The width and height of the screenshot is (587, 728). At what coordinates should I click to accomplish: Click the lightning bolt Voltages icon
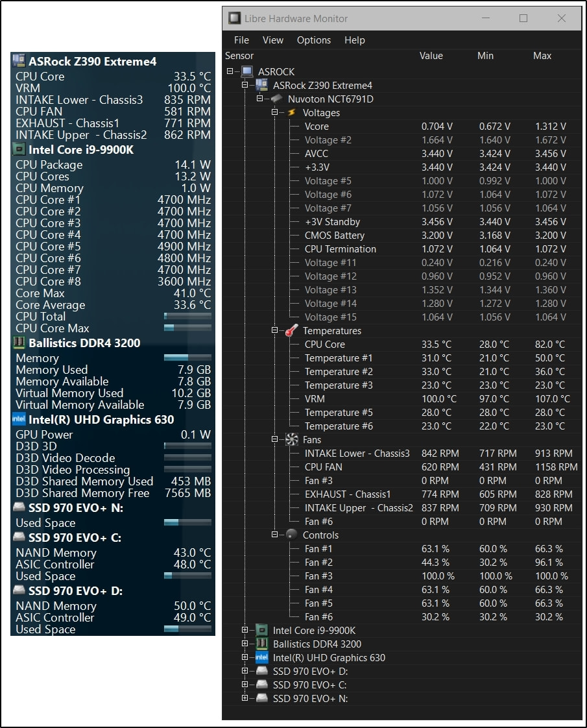coord(292,113)
